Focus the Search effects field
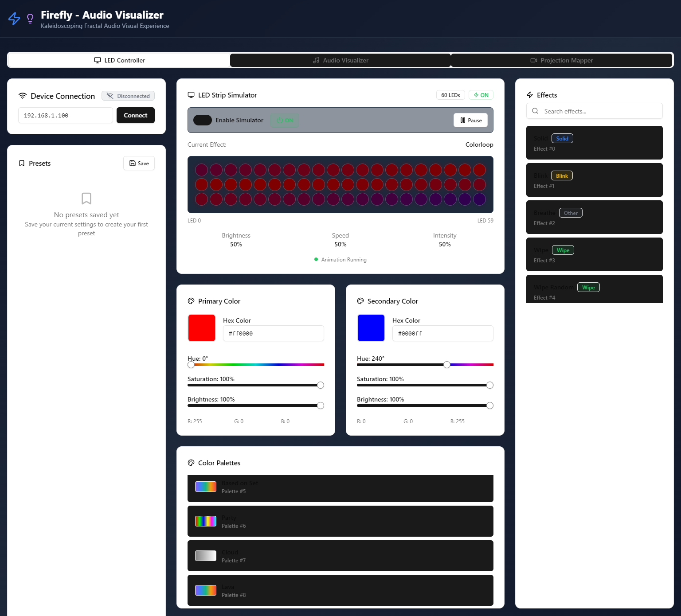Viewport: 681px width, 616px height. click(595, 111)
